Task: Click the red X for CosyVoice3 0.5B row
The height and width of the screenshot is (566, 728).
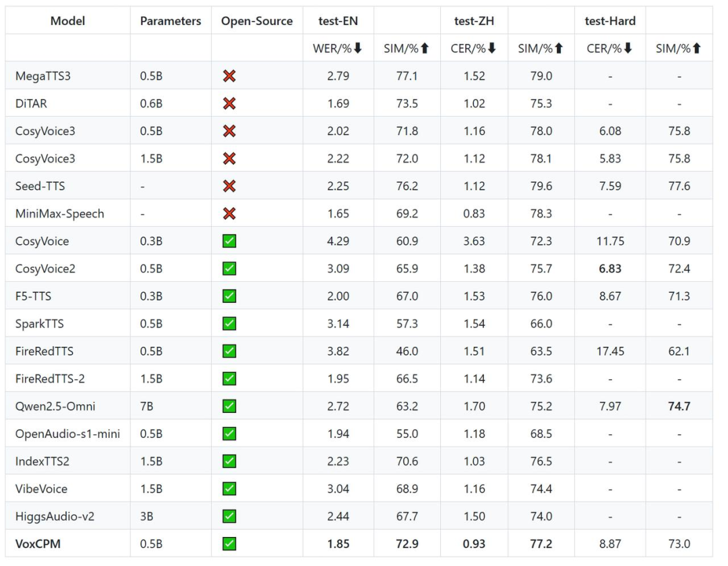Action: pyautogui.click(x=229, y=132)
